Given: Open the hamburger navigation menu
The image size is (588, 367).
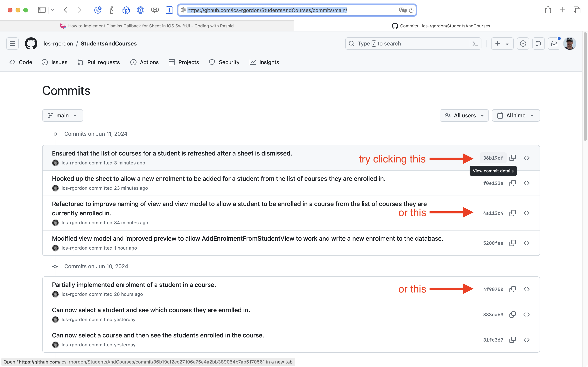Looking at the screenshot, I should pyautogui.click(x=12, y=44).
